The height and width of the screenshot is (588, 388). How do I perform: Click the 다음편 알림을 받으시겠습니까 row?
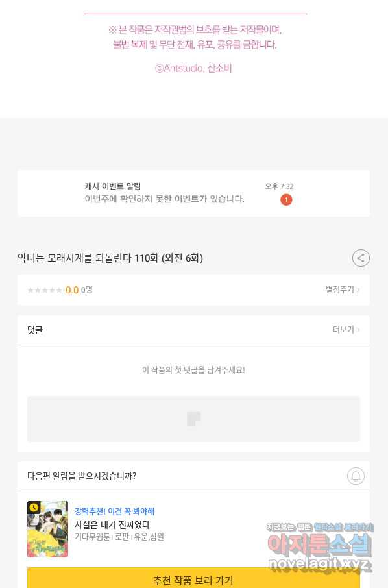pos(193,476)
